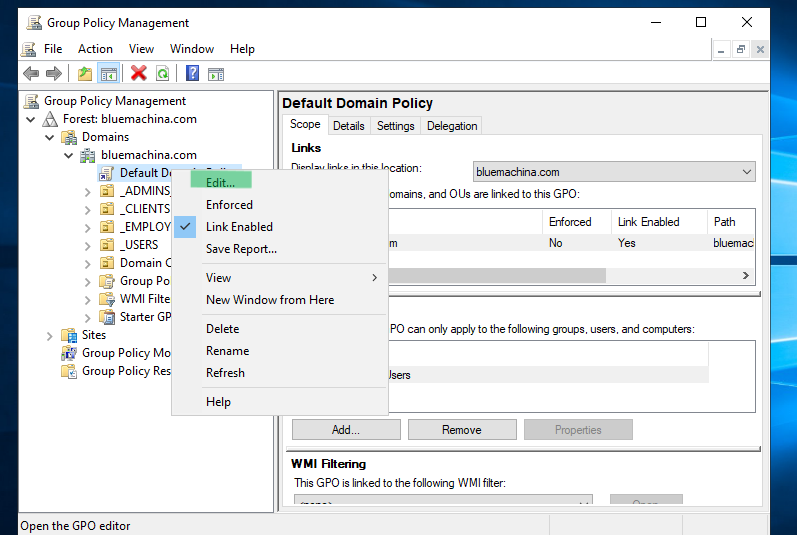The height and width of the screenshot is (535, 797).
Task: Click the Group Policy Results icon
Action: [69, 371]
